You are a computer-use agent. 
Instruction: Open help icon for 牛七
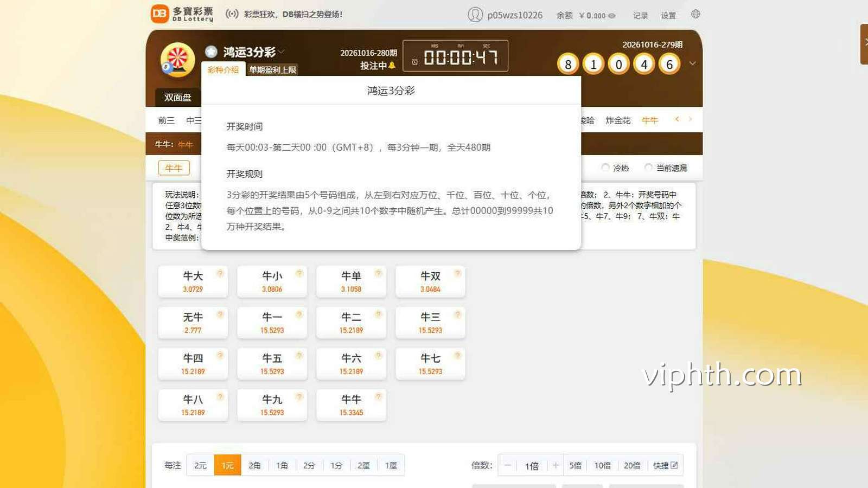pos(457,356)
